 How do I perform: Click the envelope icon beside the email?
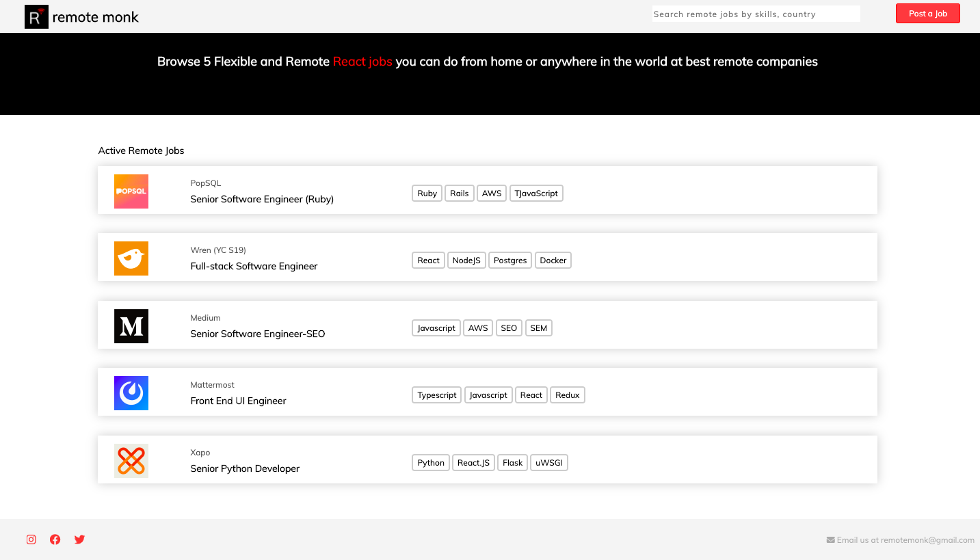(x=831, y=540)
